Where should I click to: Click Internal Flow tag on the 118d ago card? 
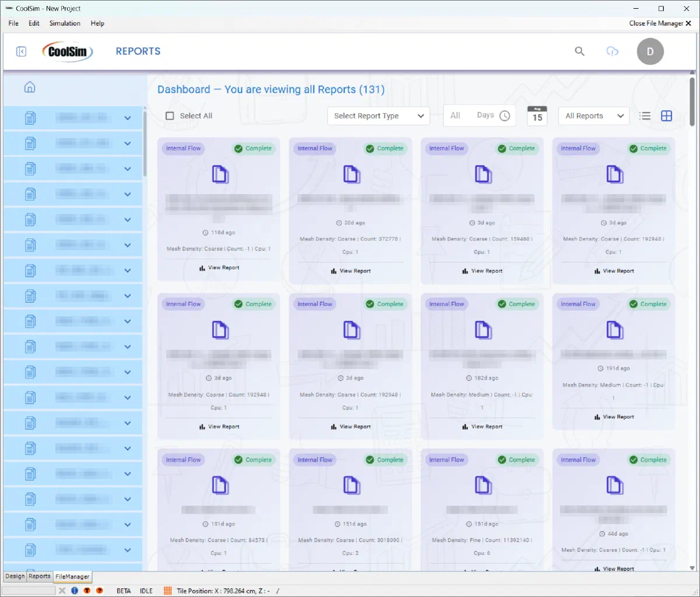point(183,149)
